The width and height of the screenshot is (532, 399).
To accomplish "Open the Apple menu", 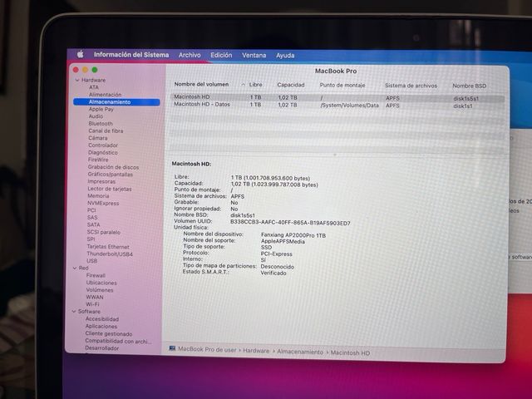I will pyautogui.click(x=81, y=54).
